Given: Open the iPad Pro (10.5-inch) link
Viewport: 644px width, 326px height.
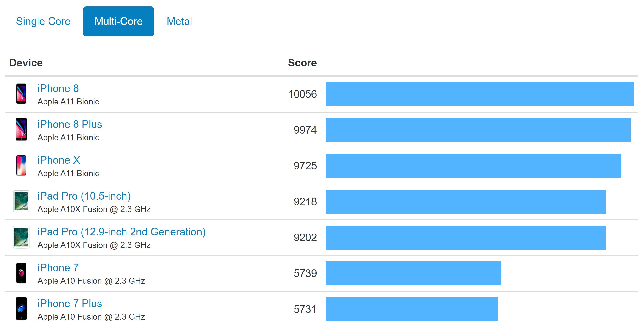Looking at the screenshot, I should (x=84, y=196).
